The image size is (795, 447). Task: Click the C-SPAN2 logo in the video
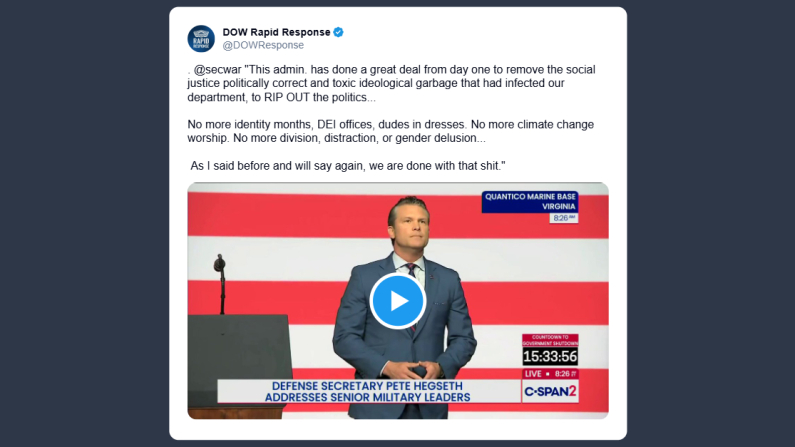point(550,391)
